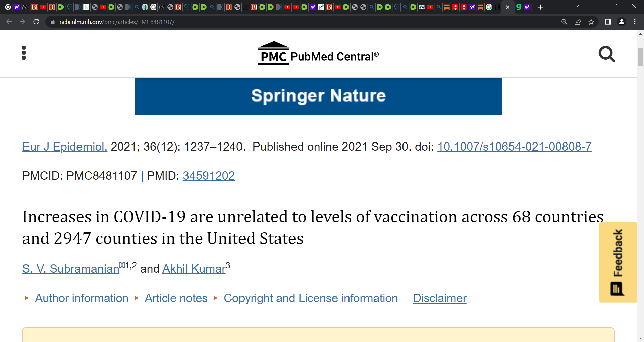Open the Feedback side tab
Screen dimensions: 644x342
(618, 262)
